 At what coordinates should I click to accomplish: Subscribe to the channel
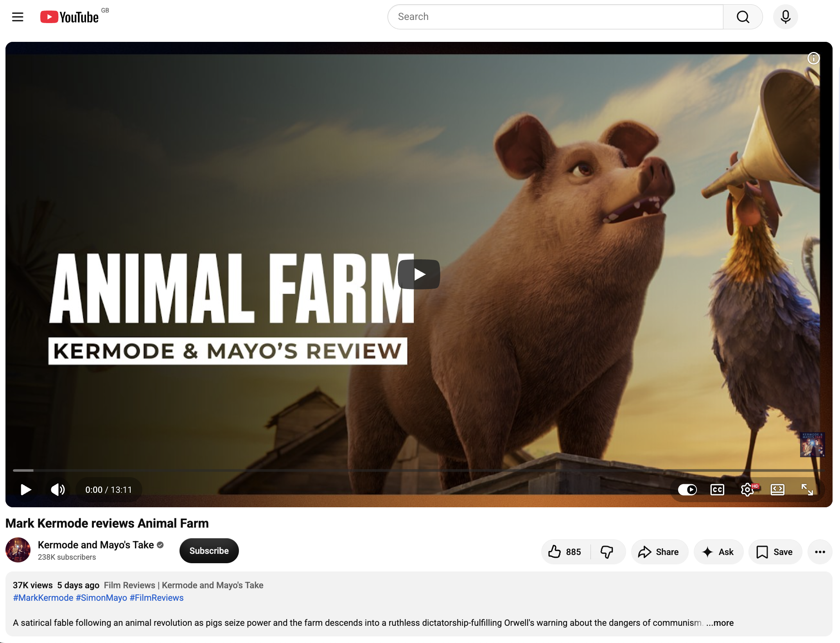pos(209,551)
